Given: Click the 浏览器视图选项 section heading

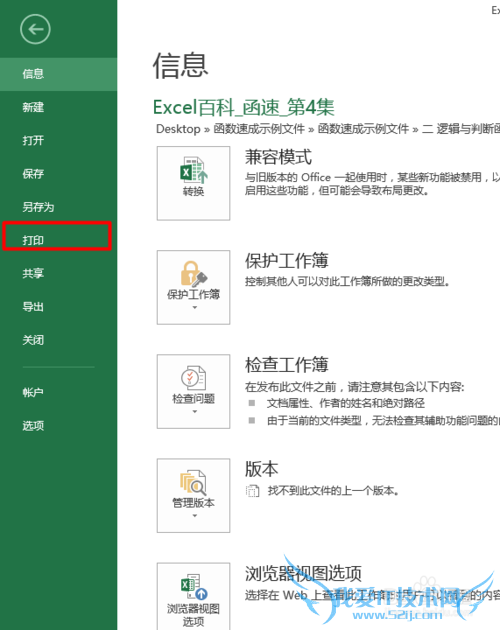Looking at the screenshot, I should click(303, 573).
